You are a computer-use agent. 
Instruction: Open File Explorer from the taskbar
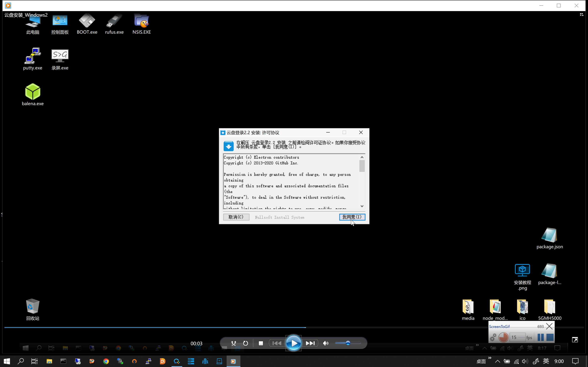49,361
